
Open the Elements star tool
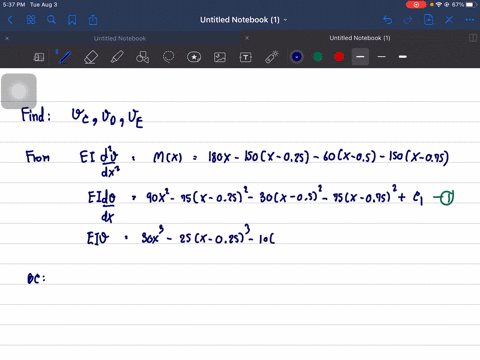pos(194,57)
